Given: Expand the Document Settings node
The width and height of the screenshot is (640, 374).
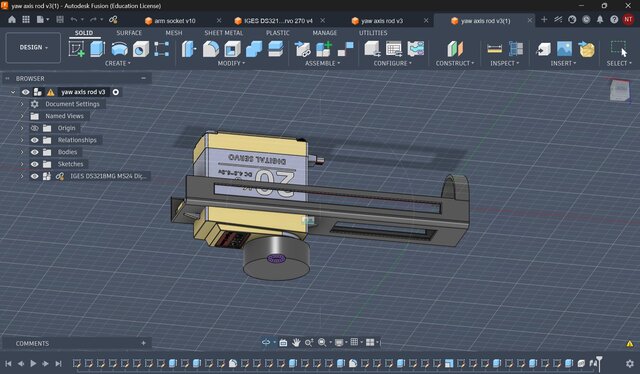Looking at the screenshot, I should [22, 104].
